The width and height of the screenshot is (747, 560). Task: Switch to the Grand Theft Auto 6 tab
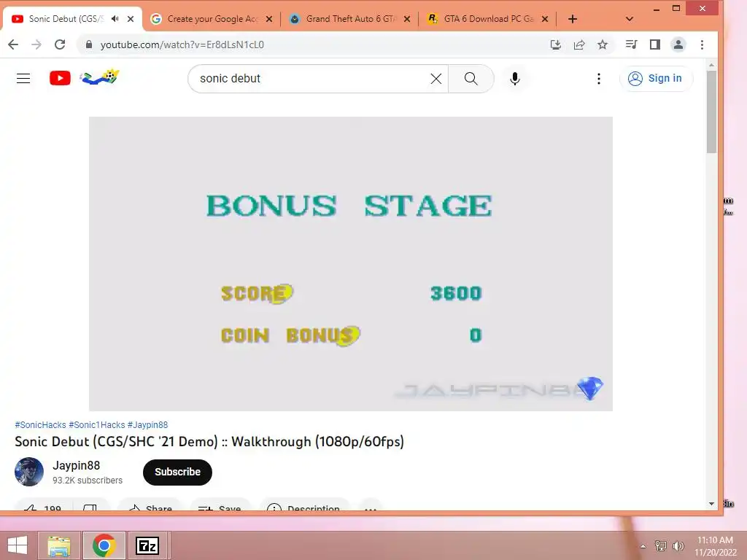[x=349, y=19]
